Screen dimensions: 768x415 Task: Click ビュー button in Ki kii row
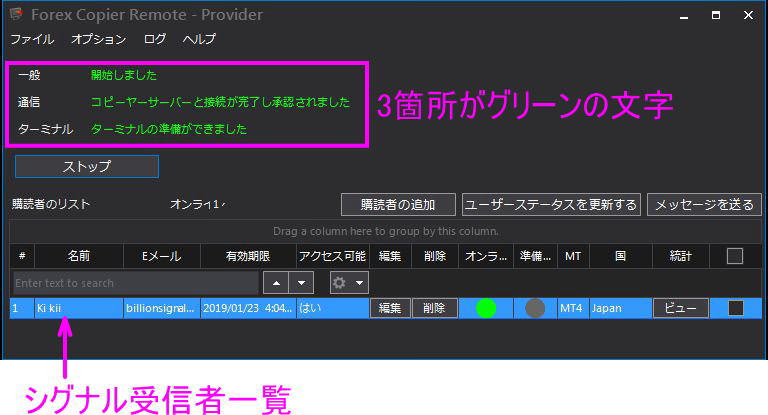pyautogui.click(x=680, y=308)
